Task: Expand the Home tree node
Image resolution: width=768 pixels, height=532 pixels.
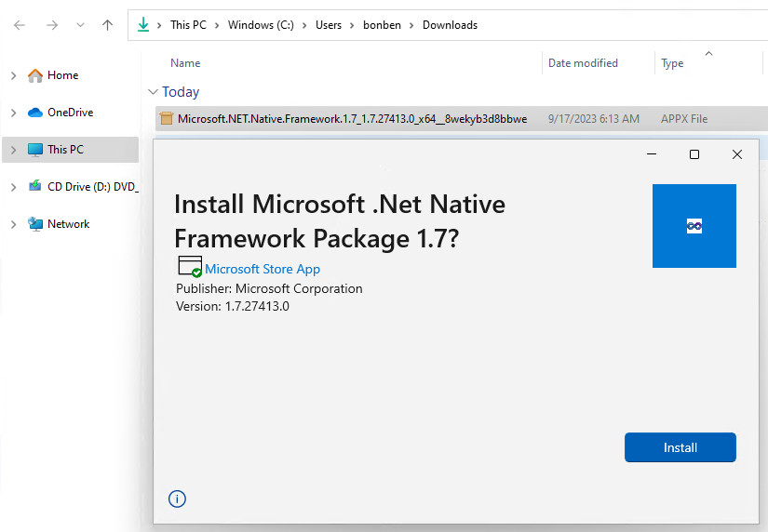Action: coord(14,75)
